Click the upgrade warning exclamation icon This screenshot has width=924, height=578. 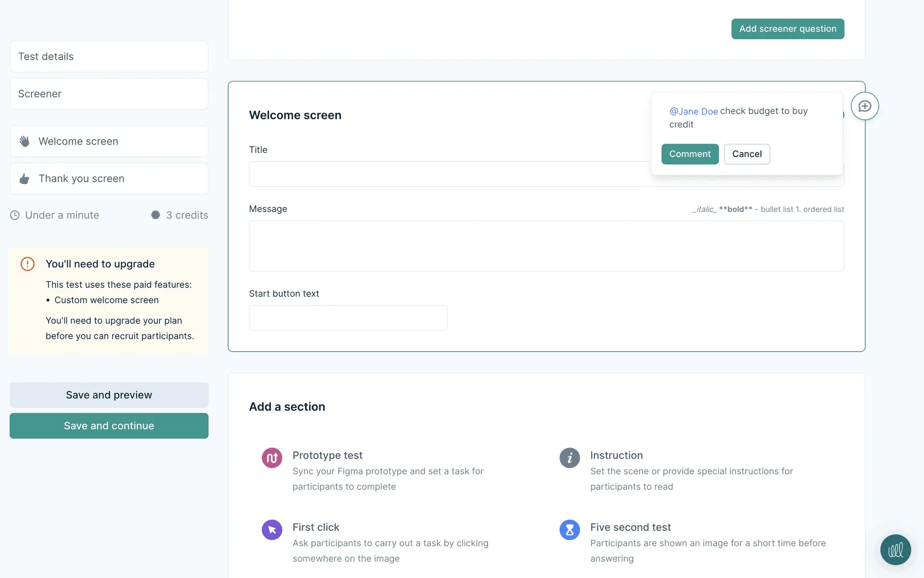click(x=27, y=264)
